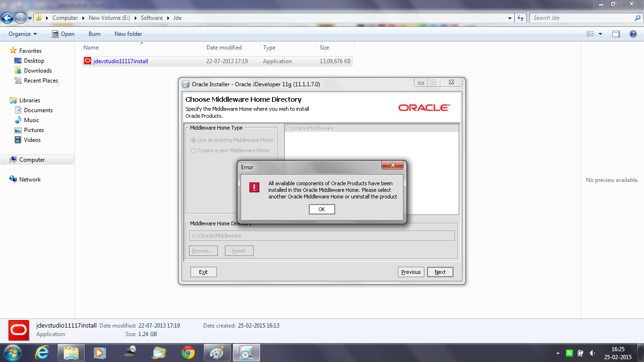
Task: Click the volume speaker tray icon
Action: coord(592,353)
